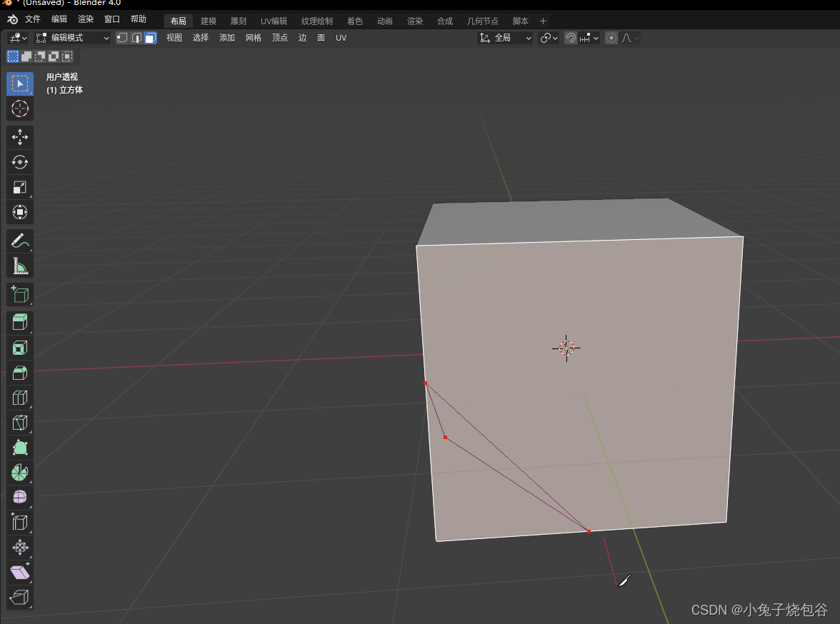
Task: Open the pivot point dropdown
Action: 549,38
